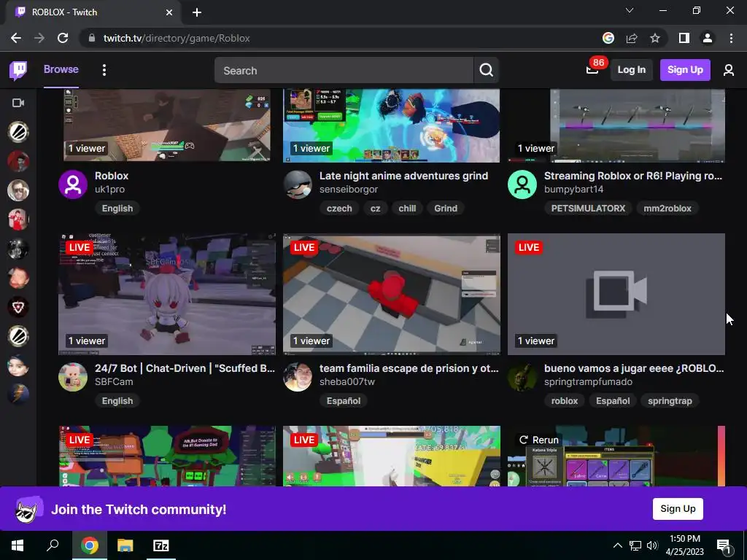Open 7-Zip from the taskbar
This screenshot has width=747, height=560.
(x=160, y=545)
